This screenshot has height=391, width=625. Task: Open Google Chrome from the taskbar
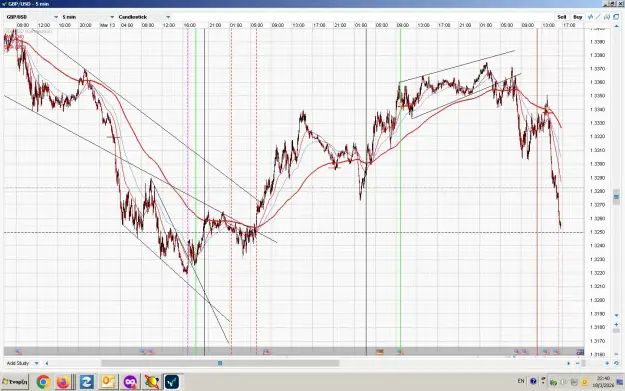click(43, 382)
